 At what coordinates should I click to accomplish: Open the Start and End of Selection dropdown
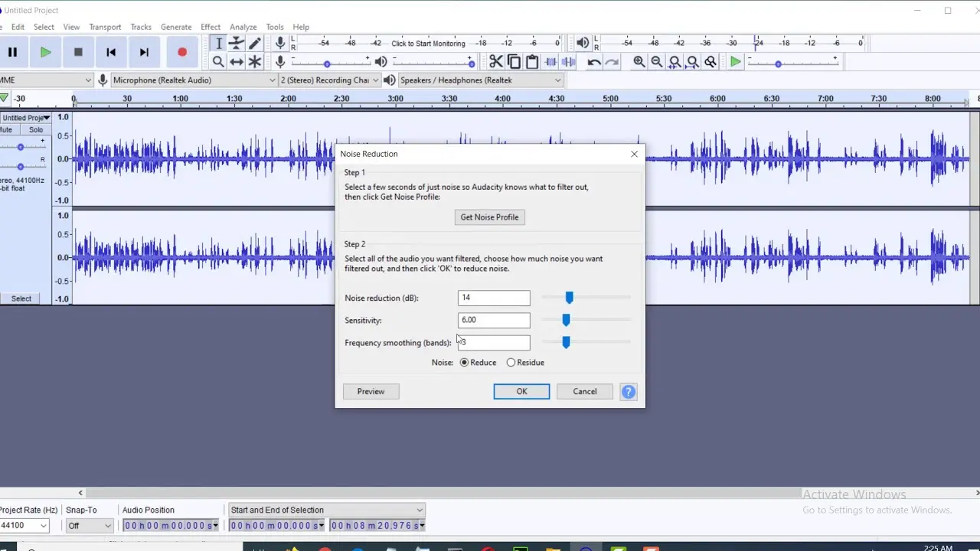[326, 510]
